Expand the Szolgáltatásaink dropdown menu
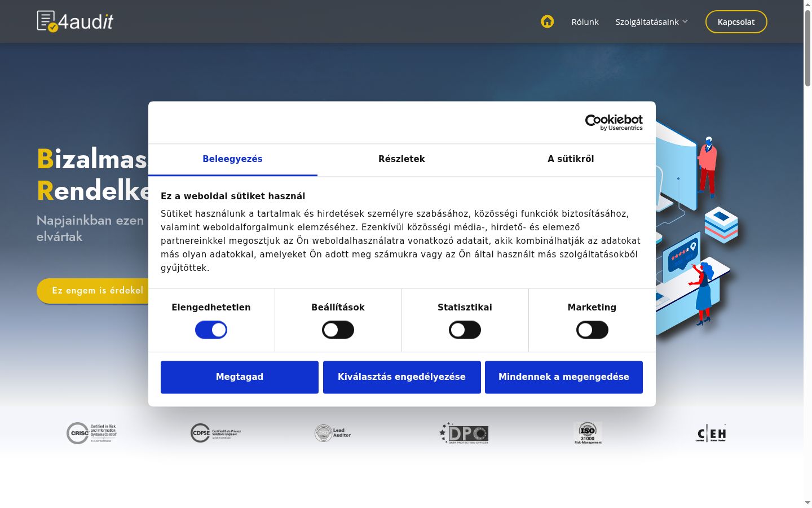Image resolution: width=812 pixels, height=508 pixels. coord(651,22)
